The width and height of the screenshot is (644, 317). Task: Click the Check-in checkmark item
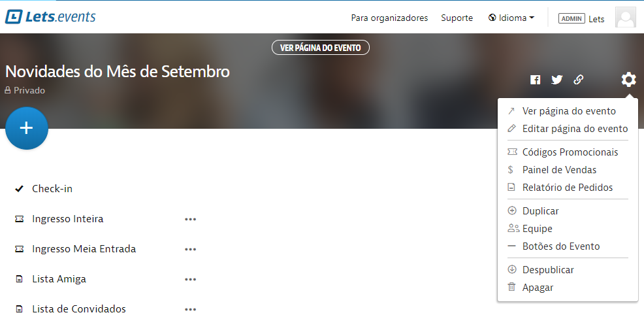click(44, 189)
